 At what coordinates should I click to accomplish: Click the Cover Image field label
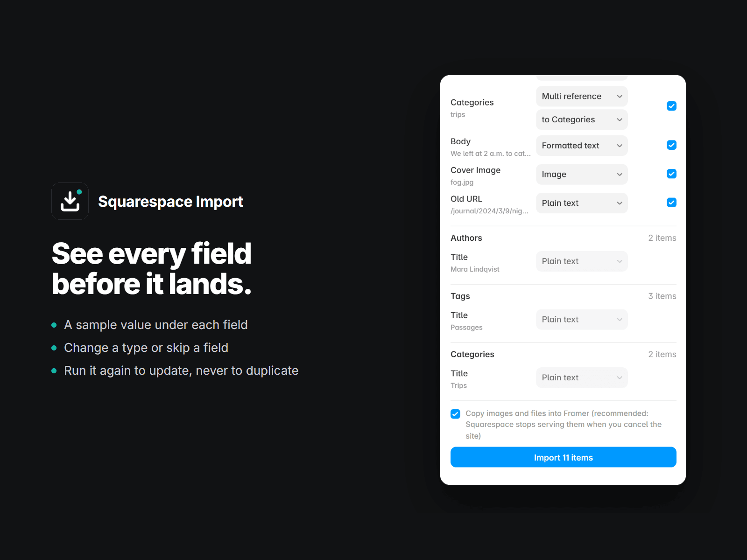click(475, 170)
